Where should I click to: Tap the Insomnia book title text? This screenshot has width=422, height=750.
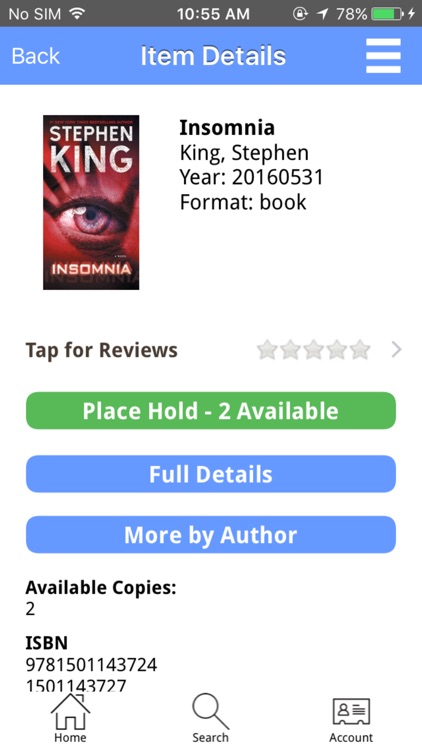pos(227,128)
